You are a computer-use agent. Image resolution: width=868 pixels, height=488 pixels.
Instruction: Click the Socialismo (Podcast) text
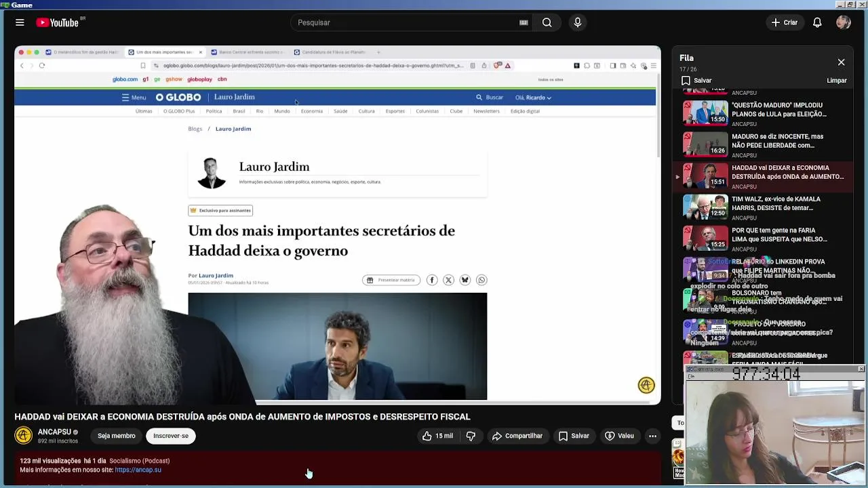pyautogui.click(x=139, y=461)
